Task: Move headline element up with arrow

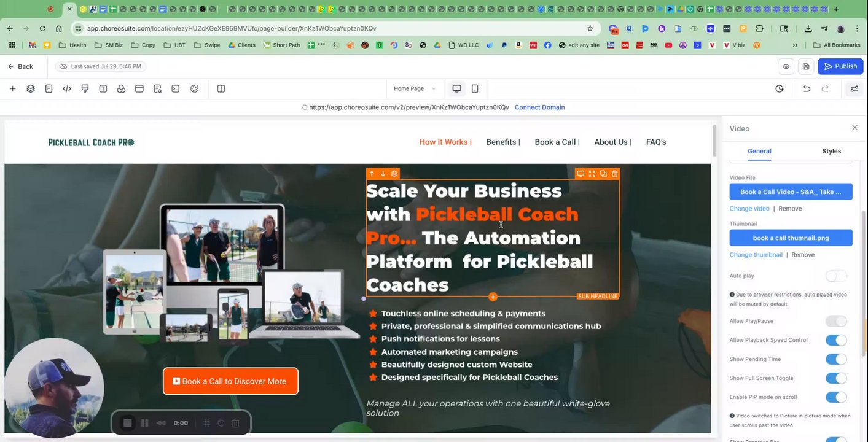Action: click(x=372, y=174)
